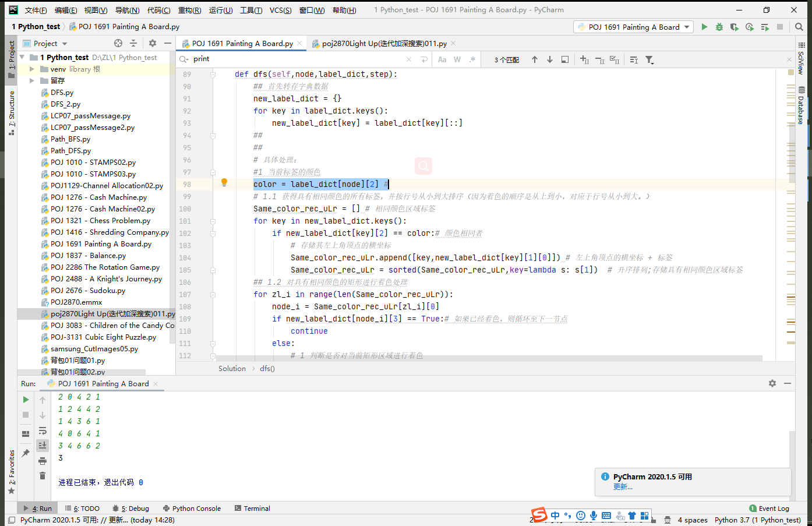Expand the 留存 folder

coord(32,80)
